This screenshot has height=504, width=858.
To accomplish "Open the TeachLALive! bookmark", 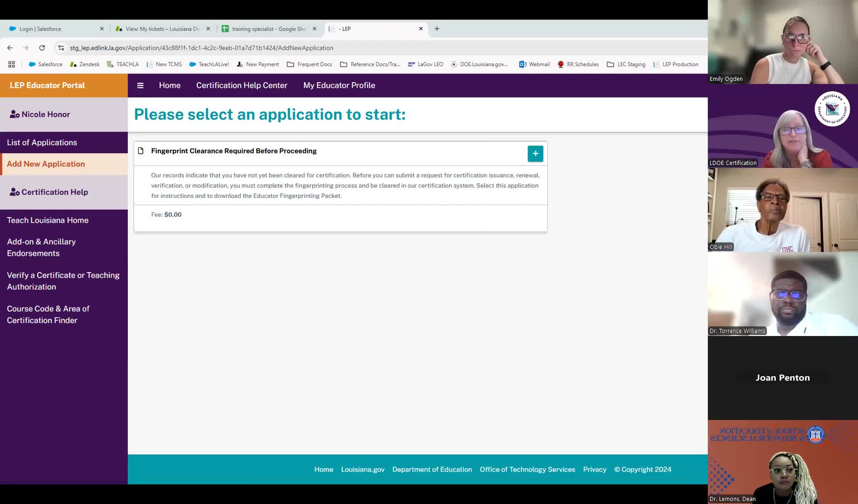I will [x=209, y=64].
